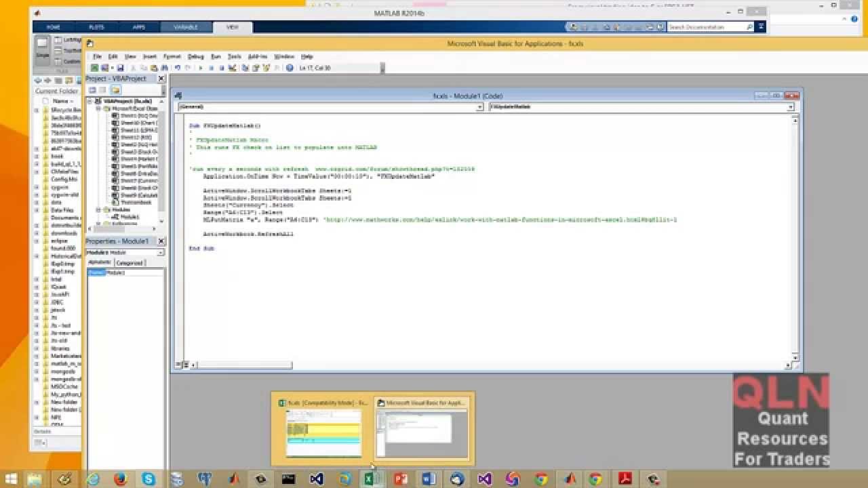
Task: Click the code window horizontal scrollbar
Action: click(245, 365)
